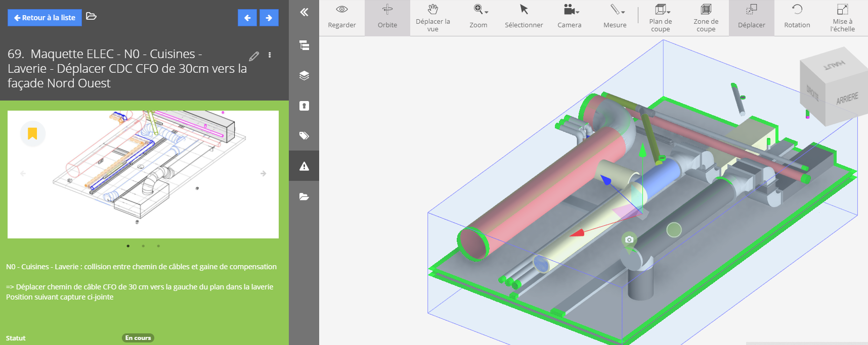The image size is (868, 345).
Task: Click the yellow bookmark icon on thumbnail
Action: click(x=32, y=133)
